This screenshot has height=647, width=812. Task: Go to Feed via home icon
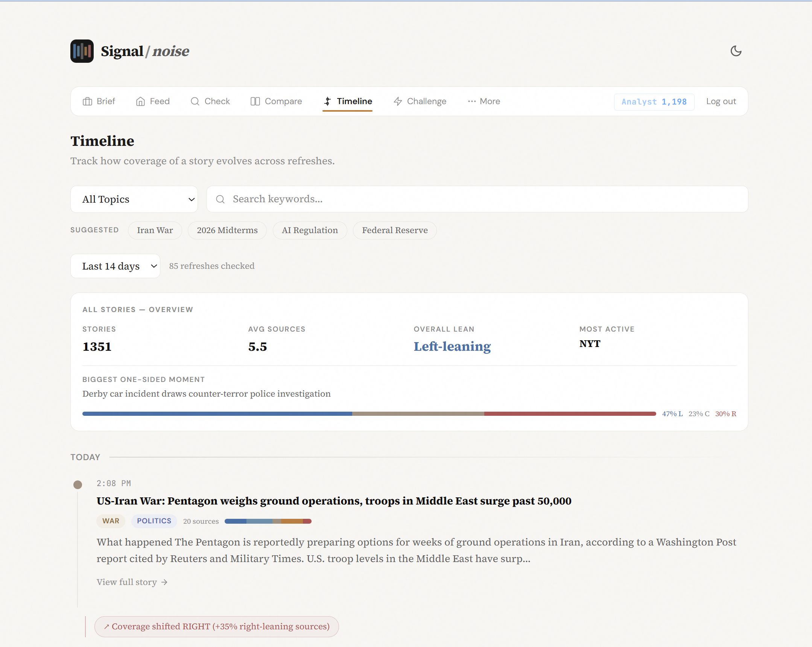click(140, 101)
